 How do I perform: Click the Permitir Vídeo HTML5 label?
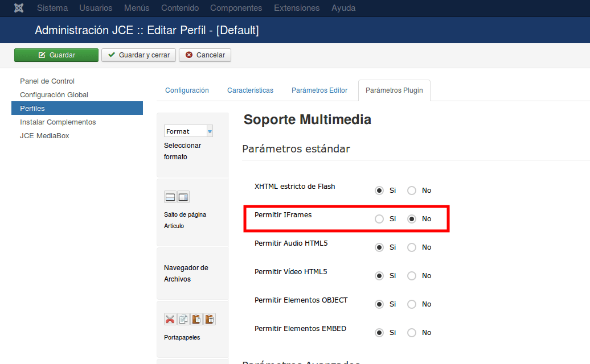tap(291, 272)
